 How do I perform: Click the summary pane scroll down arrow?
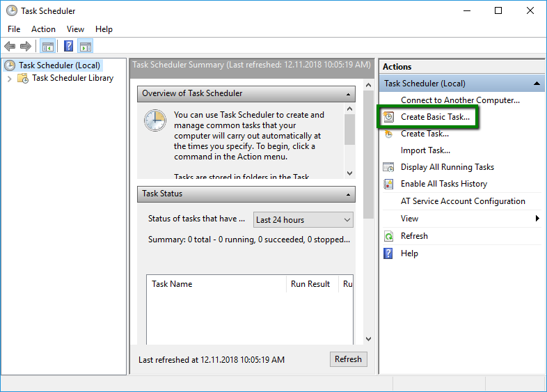click(x=368, y=339)
